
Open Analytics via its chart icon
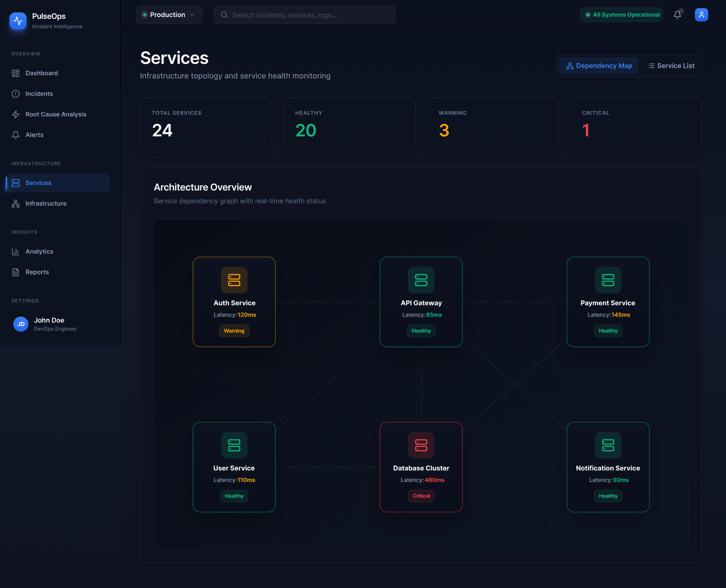[x=16, y=251]
